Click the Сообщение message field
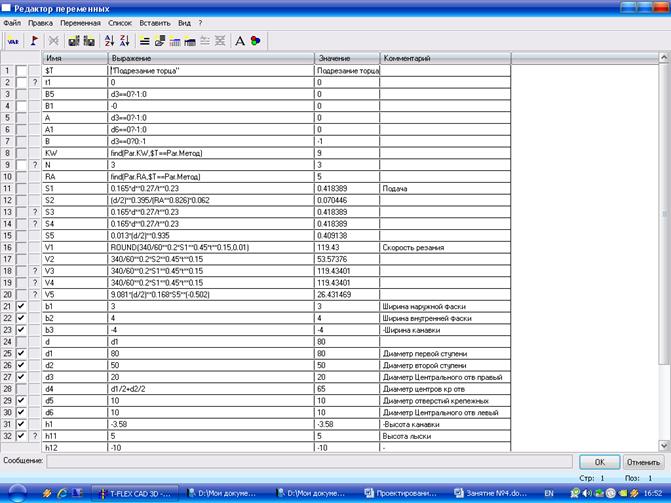671x503 pixels. [309, 461]
